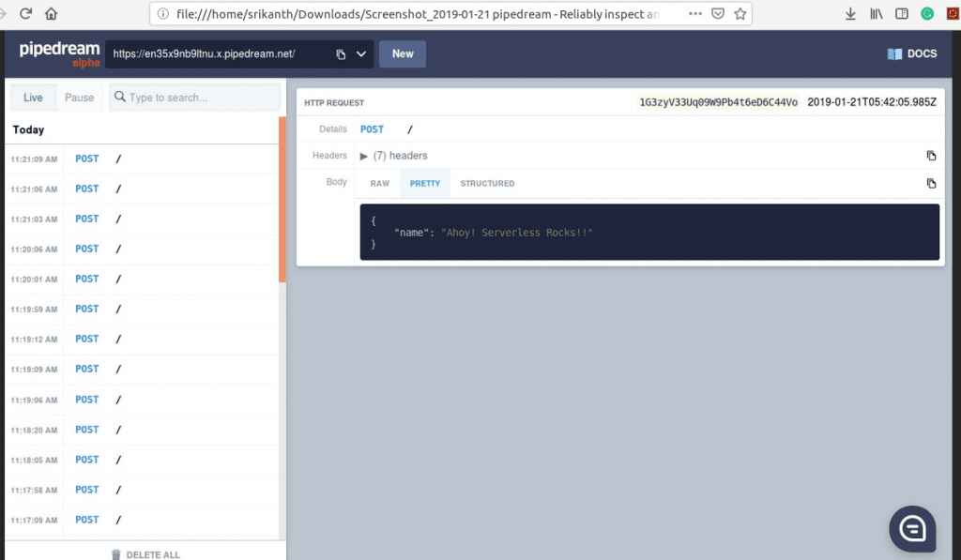Screen dimensions: 961x560
Task: Copy the pipedream endpoint URL
Action: [x=341, y=54]
